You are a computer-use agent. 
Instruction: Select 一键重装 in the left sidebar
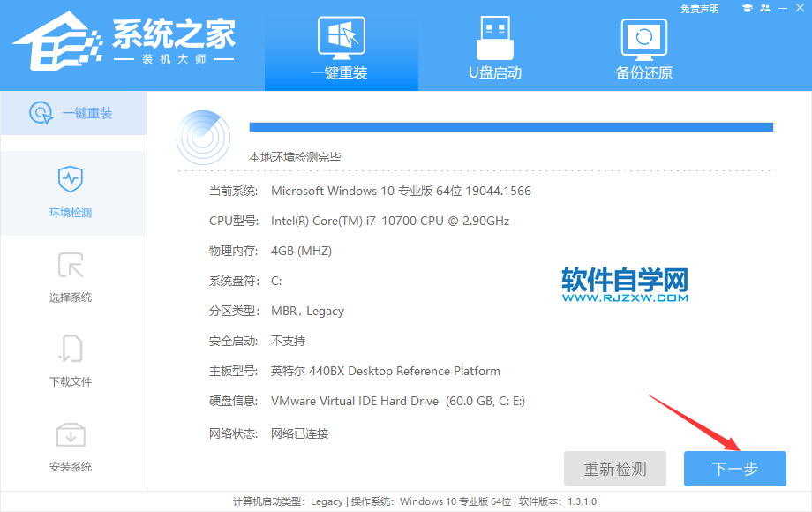tap(73, 113)
